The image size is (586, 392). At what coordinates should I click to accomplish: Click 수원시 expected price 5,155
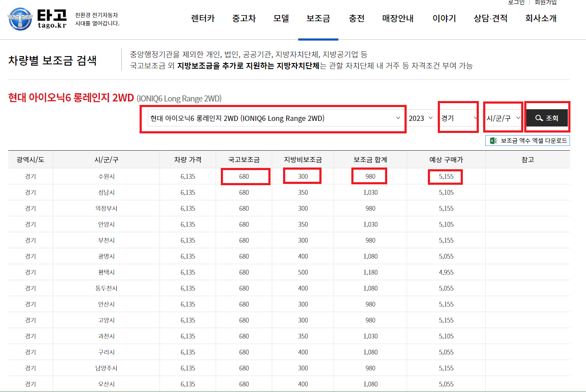pyautogui.click(x=446, y=177)
